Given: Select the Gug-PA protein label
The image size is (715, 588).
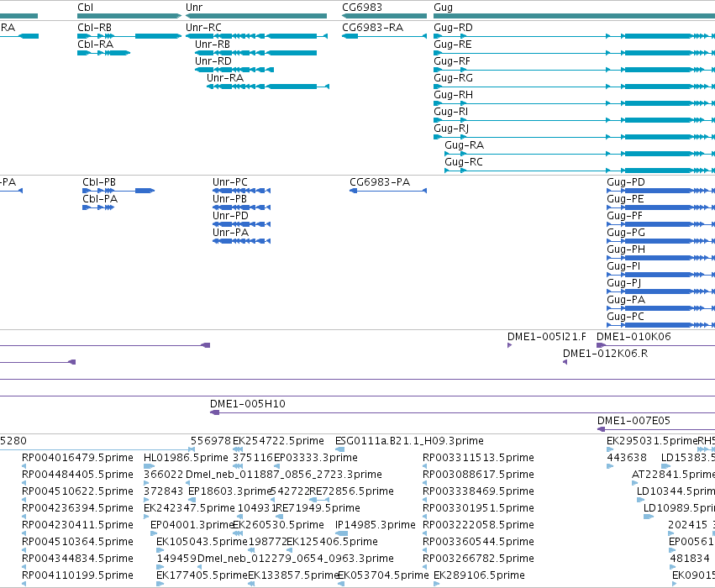Looking at the screenshot, I should pos(626,300).
